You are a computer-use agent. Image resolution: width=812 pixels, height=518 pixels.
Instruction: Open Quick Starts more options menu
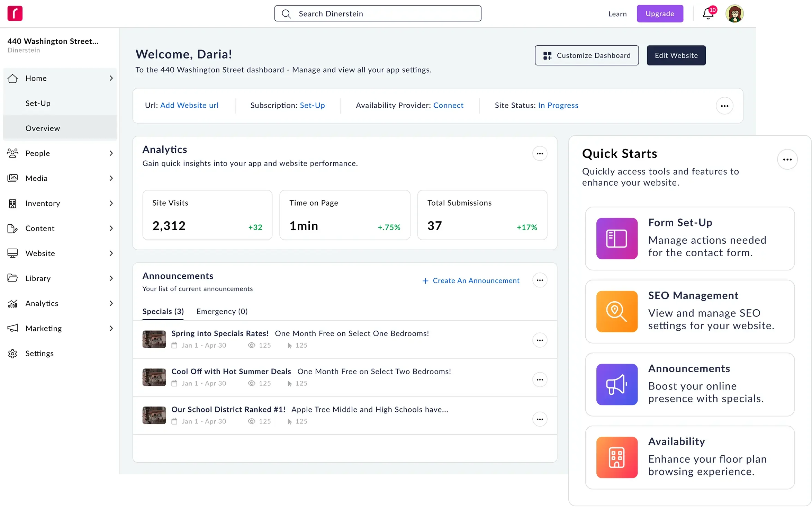(787, 160)
